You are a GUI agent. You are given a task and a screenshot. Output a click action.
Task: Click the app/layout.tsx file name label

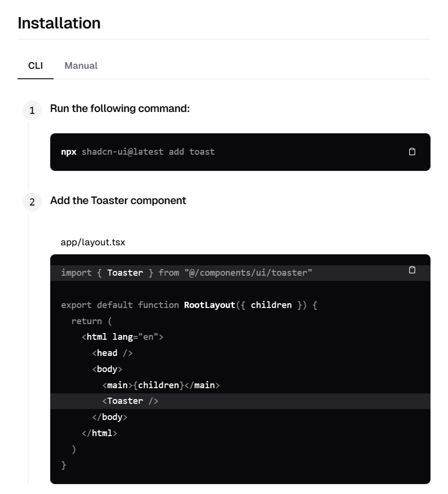93,242
